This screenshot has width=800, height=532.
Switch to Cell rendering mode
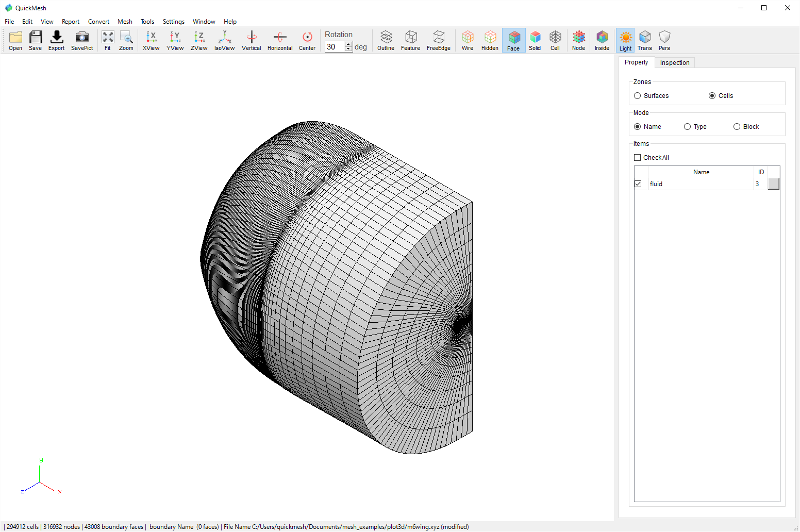[555, 40]
